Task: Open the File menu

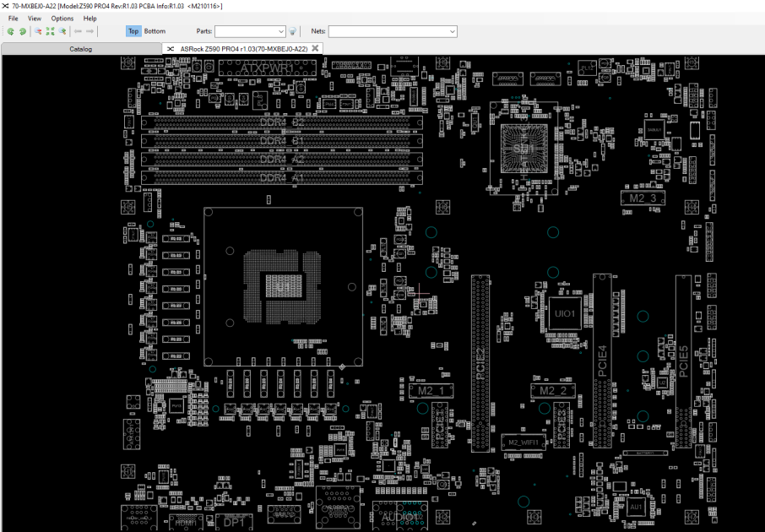Action: tap(14, 19)
